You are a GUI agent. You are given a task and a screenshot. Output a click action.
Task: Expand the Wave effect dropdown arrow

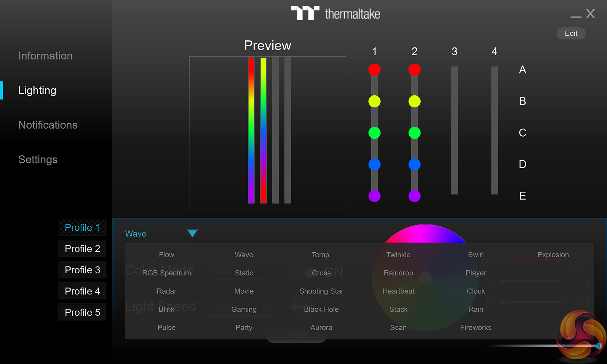coord(192,233)
